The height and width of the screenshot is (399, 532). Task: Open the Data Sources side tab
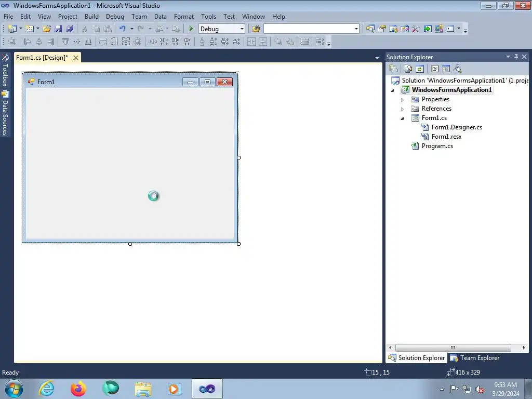5,114
